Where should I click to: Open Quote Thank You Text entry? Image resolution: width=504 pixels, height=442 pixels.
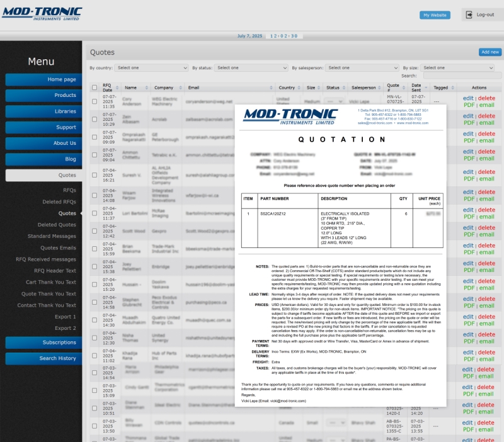click(49, 293)
